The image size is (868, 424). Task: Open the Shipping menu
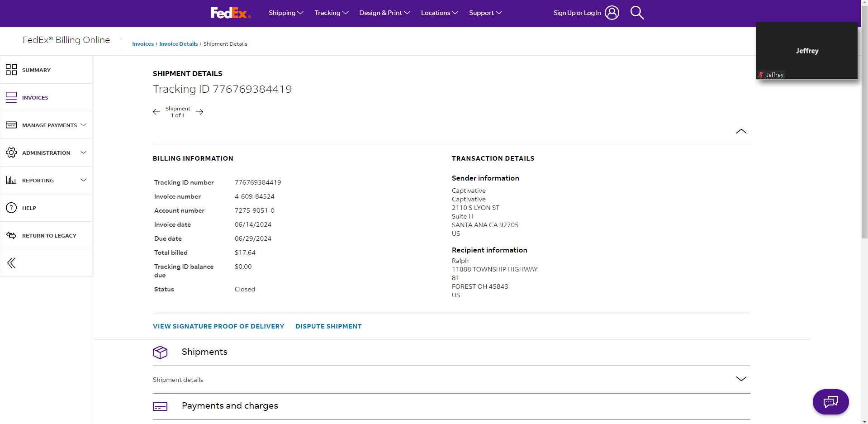pyautogui.click(x=286, y=13)
